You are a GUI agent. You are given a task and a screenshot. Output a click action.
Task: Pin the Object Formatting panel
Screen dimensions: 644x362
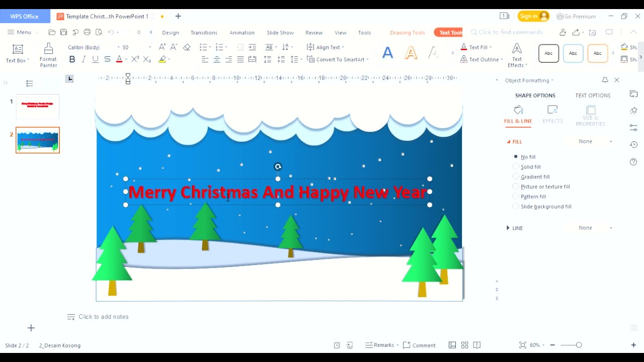[605, 80]
